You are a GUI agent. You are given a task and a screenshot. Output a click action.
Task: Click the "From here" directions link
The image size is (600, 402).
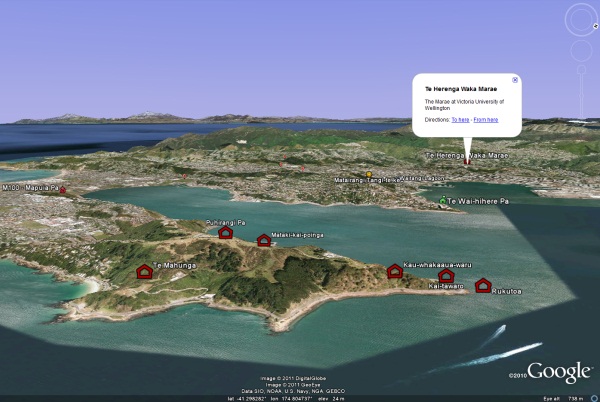pyautogui.click(x=486, y=119)
